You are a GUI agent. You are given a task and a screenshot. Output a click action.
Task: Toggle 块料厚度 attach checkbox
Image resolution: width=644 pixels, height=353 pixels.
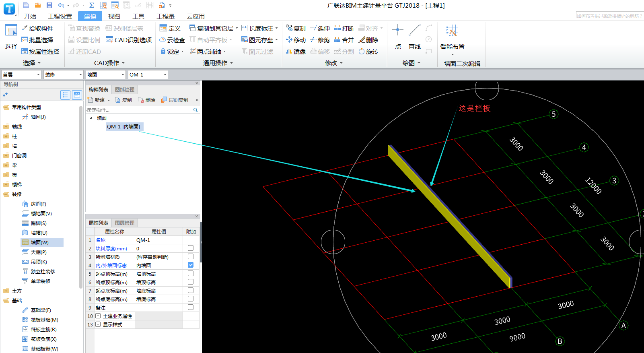tap(191, 248)
